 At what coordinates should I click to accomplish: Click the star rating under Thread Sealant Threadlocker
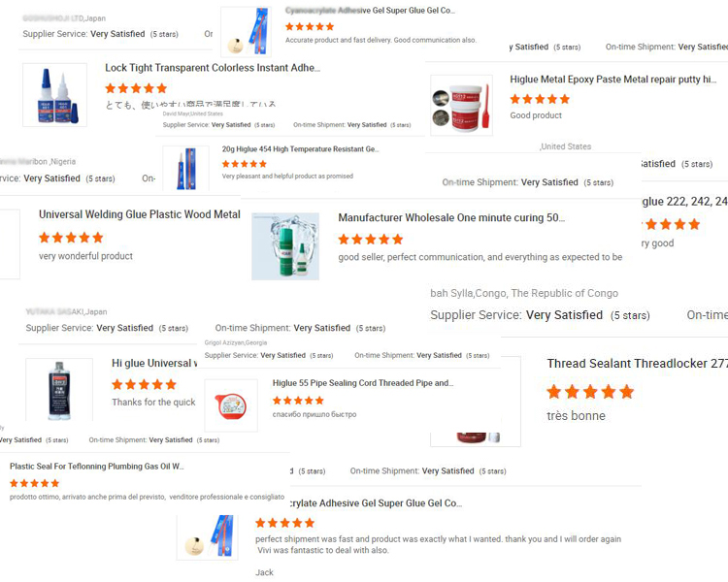[x=590, y=392]
